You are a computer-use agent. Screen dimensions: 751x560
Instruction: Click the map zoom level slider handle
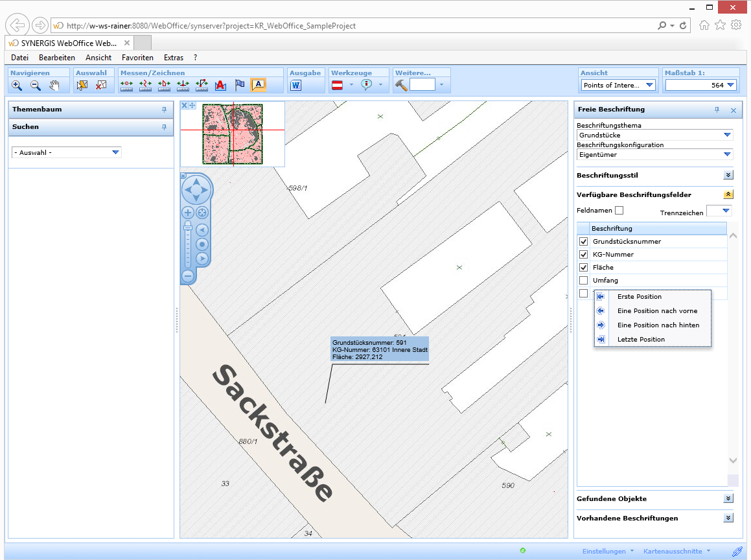coord(188,227)
